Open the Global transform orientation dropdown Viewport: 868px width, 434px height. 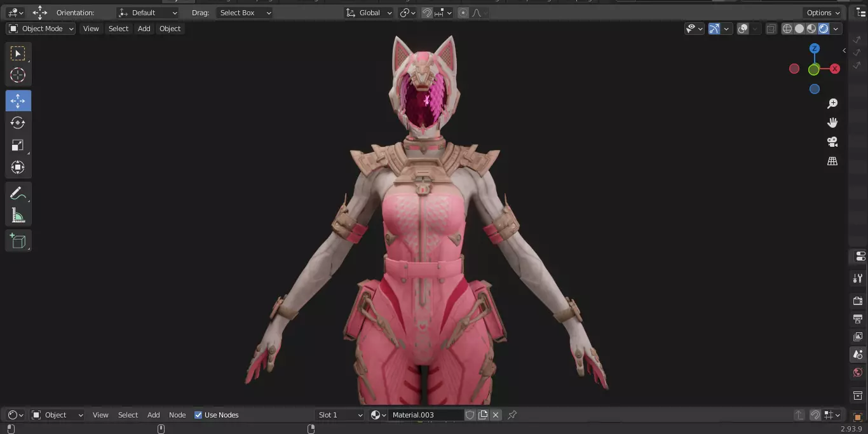pyautogui.click(x=369, y=13)
